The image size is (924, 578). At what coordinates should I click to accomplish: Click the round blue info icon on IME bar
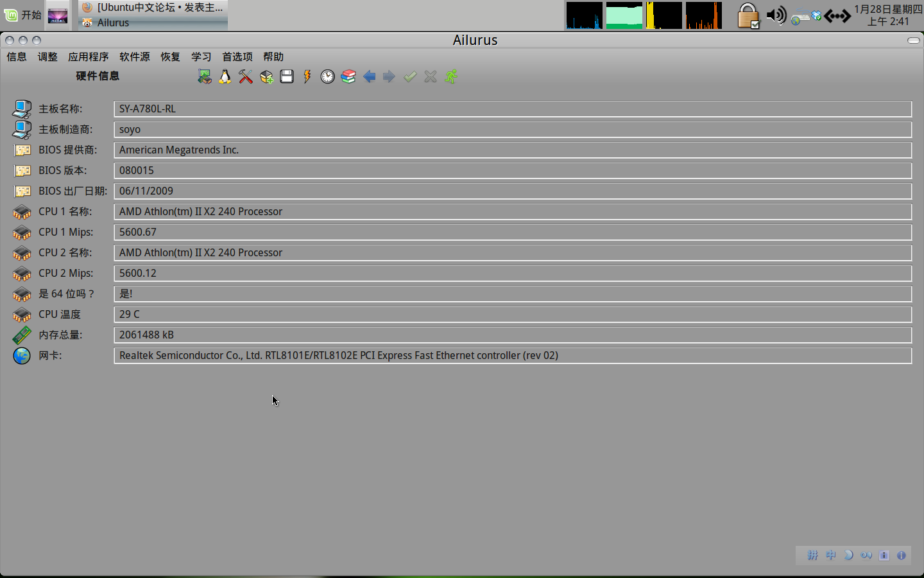[x=902, y=556]
